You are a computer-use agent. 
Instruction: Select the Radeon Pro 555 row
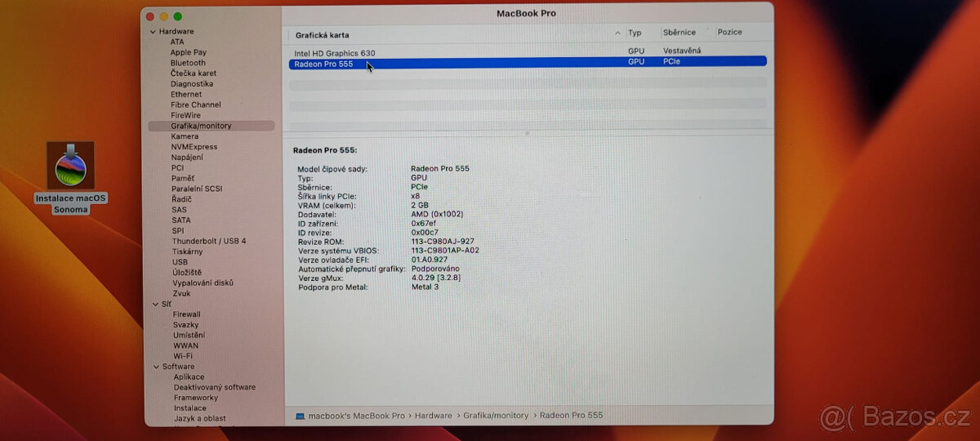[x=528, y=62]
